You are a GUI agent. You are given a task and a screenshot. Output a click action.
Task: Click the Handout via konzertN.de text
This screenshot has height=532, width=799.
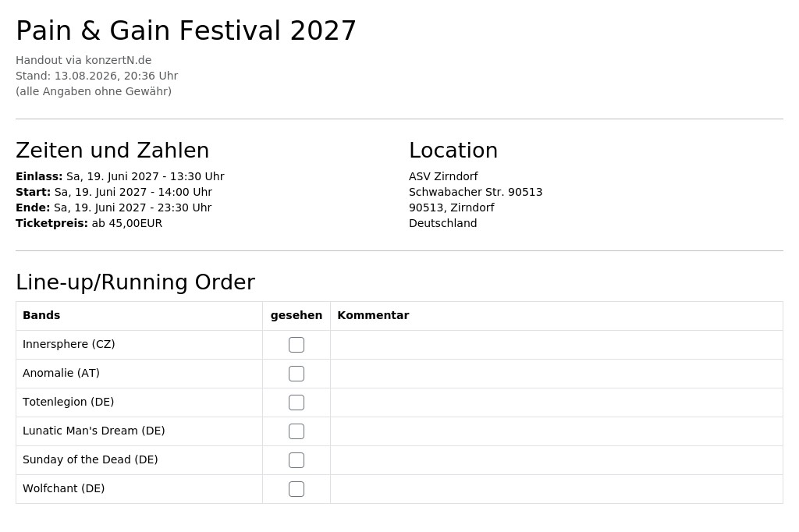pos(83,60)
